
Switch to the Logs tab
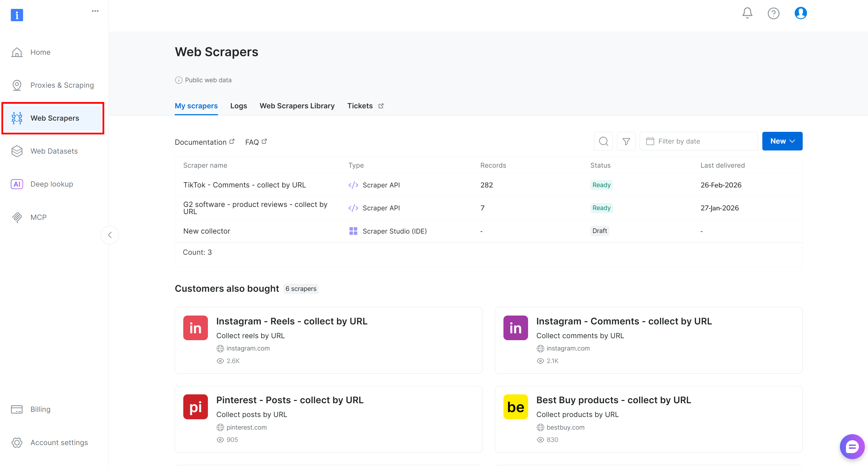[x=238, y=106]
